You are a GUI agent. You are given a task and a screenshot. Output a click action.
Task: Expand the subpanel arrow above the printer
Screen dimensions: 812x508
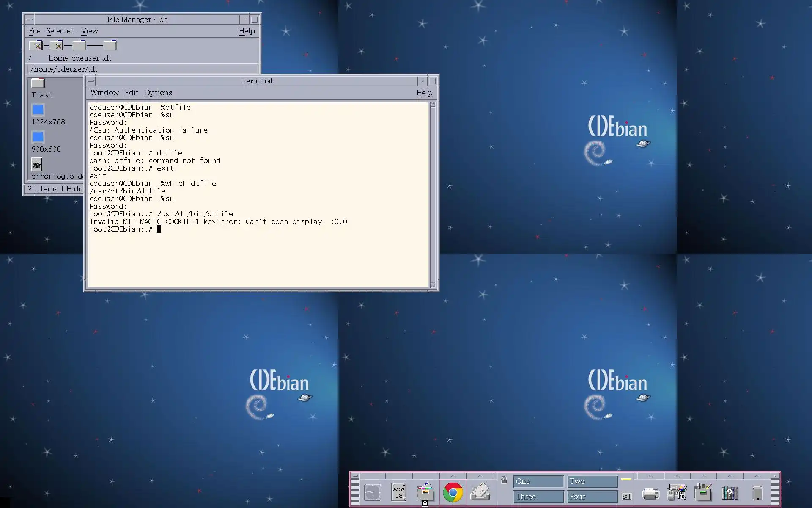pyautogui.click(x=650, y=476)
